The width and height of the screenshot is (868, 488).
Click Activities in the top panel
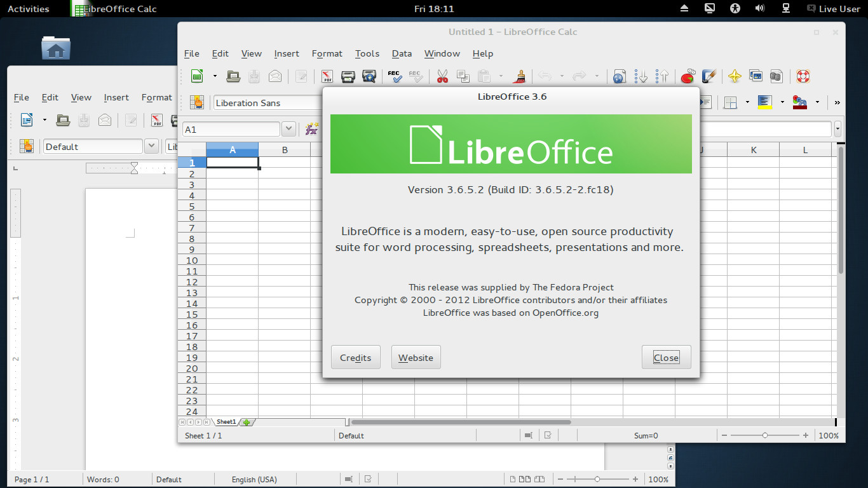click(x=28, y=9)
